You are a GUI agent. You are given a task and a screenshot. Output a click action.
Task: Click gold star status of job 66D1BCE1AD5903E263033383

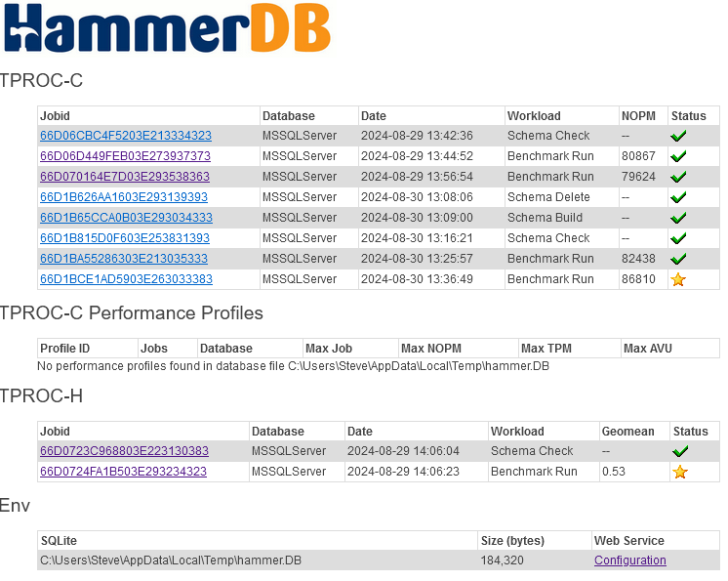click(678, 279)
